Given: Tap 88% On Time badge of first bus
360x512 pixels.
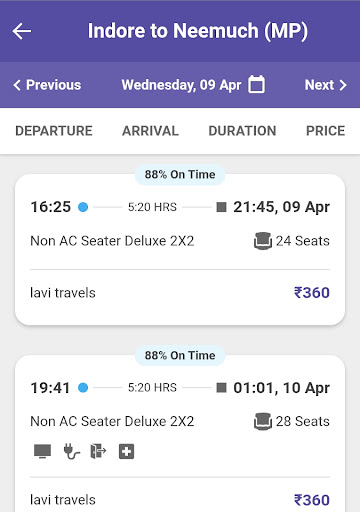Looking at the screenshot, I should pos(180,174).
